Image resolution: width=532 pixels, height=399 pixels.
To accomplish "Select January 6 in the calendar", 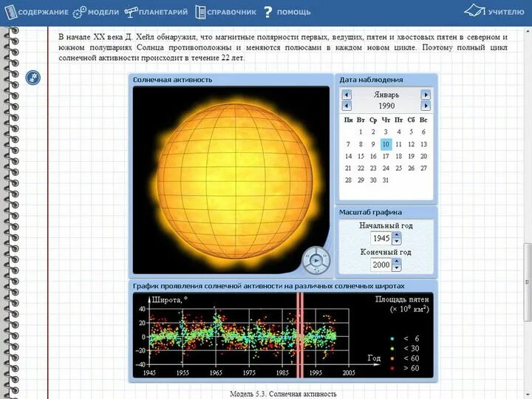I will (x=423, y=132).
